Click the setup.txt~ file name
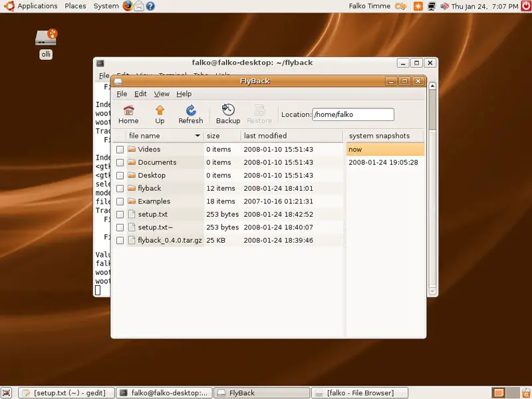 [156, 227]
